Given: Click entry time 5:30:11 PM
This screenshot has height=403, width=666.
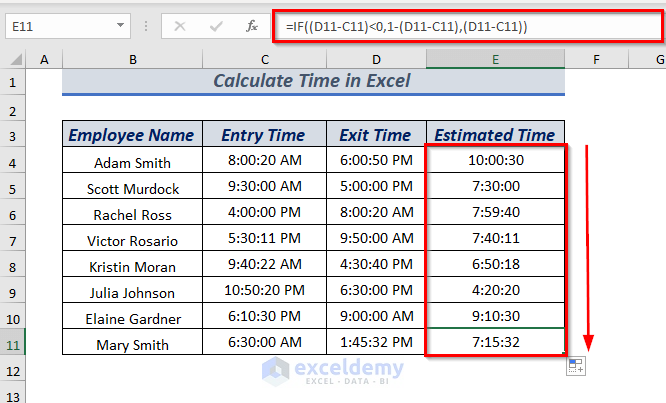Looking at the screenshot, I should tap(265, 238).
